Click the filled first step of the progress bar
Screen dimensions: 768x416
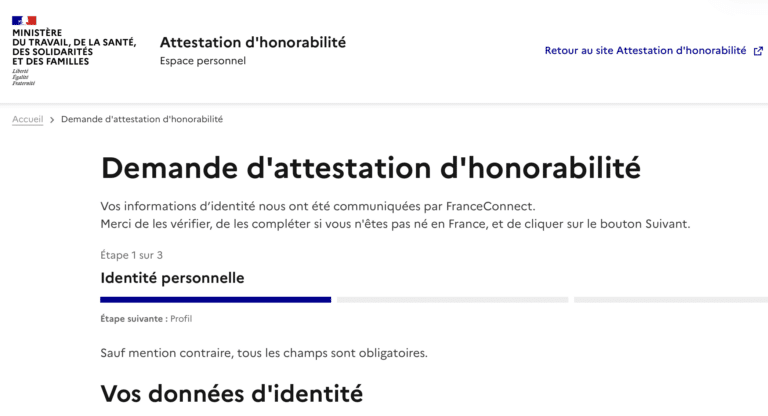[x=215, y=299]
